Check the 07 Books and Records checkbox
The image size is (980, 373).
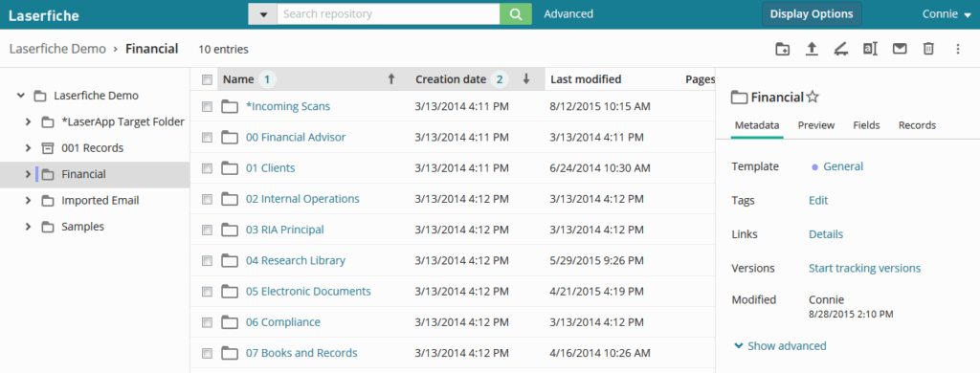(x=207, y=354)
